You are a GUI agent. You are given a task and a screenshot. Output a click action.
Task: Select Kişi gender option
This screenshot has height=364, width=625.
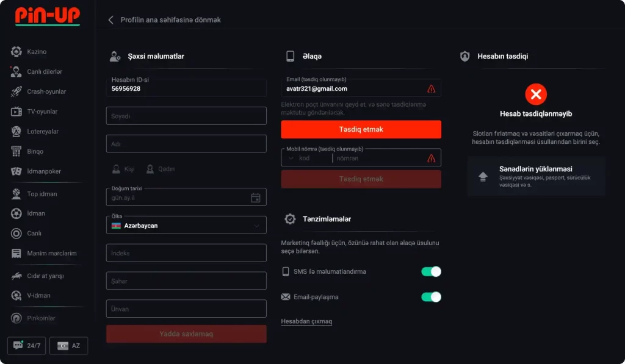click(123, 169)
